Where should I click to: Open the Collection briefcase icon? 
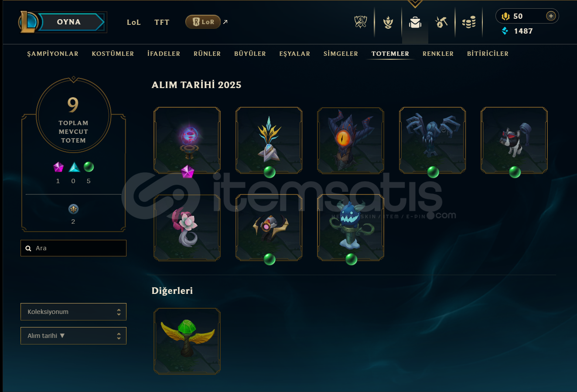(x=415, y=22)
